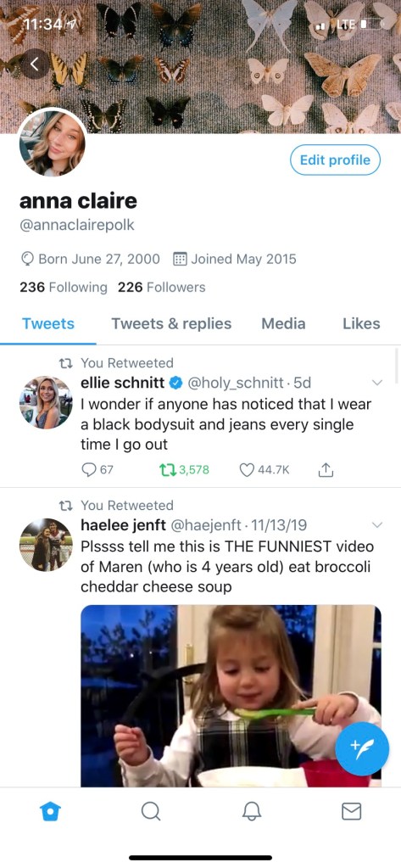Open the Likes tab

click(361, 324)
